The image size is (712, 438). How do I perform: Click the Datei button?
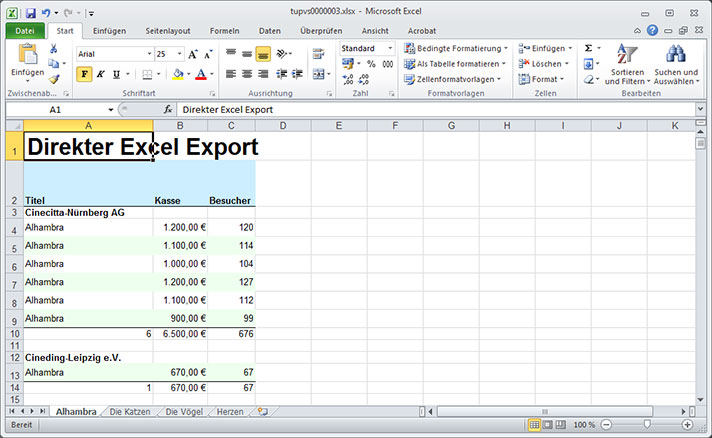[x=24, y=31]
